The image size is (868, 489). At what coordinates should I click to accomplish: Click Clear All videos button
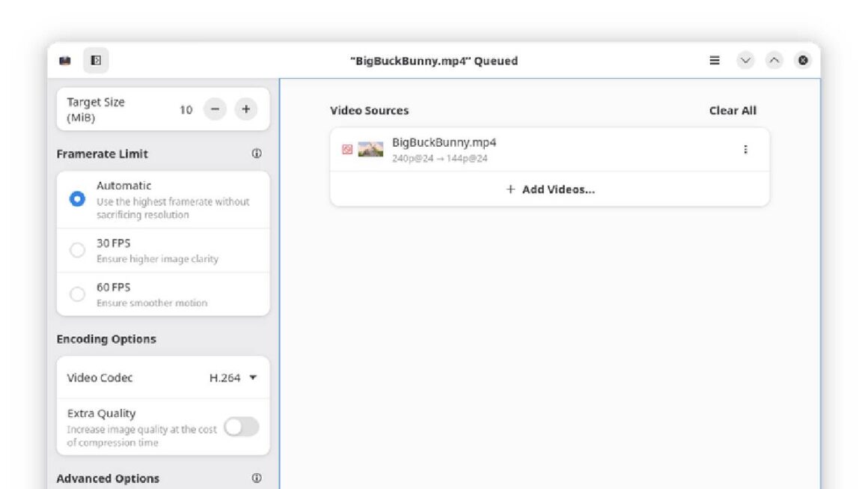pos(733,110)
